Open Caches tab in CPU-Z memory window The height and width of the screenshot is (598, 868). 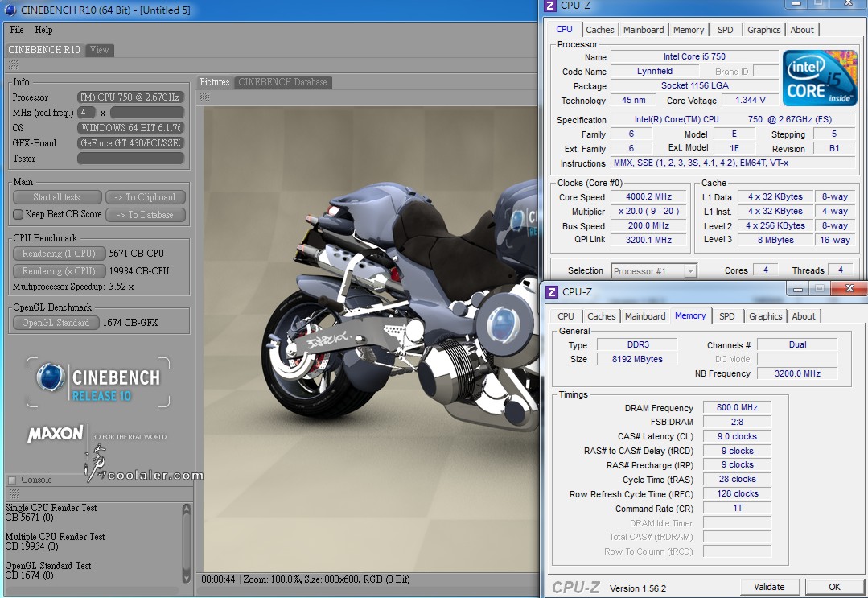tap(601, 316)
